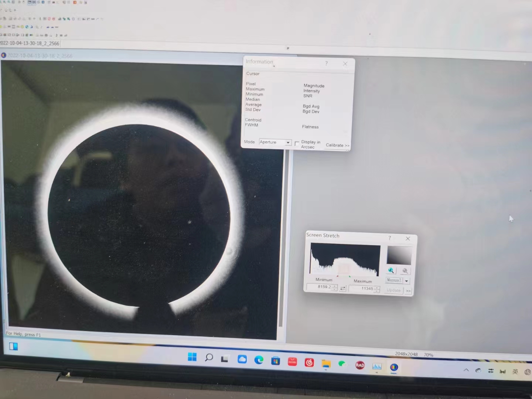Click the zoom-in magnifier in Screen Stretch
Viewport: 532px width, 399px height.
(391, 270)
